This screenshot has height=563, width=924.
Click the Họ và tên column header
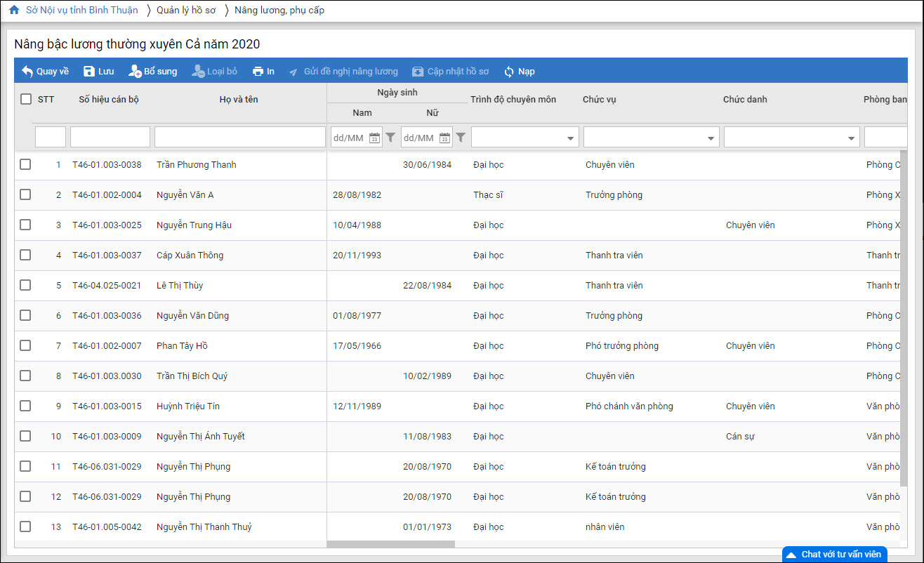pos(239,100)
